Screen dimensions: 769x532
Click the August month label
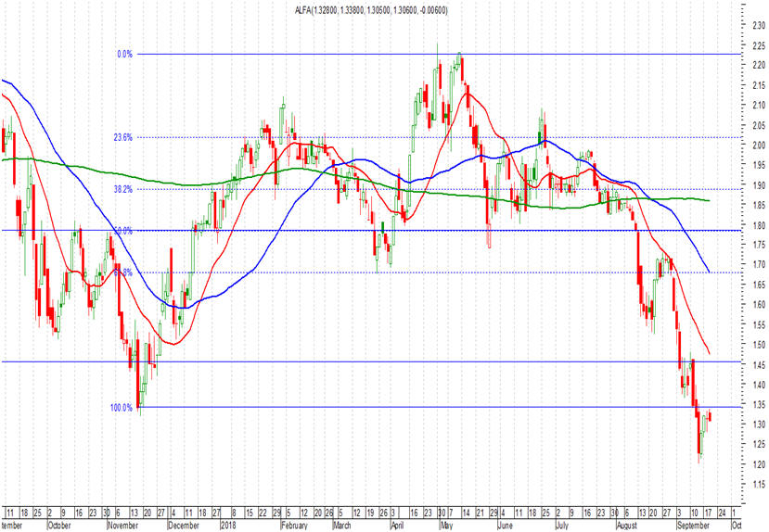click(x=626, y=526)
